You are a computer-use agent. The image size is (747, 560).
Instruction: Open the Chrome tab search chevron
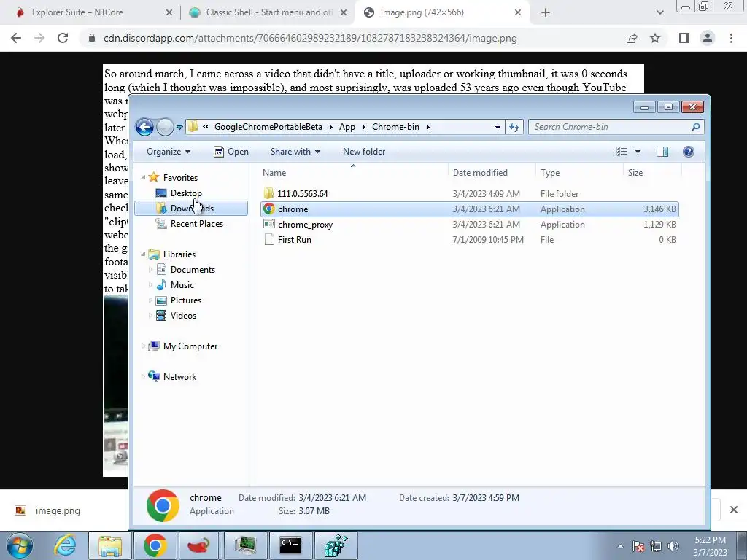pos(659,12)
